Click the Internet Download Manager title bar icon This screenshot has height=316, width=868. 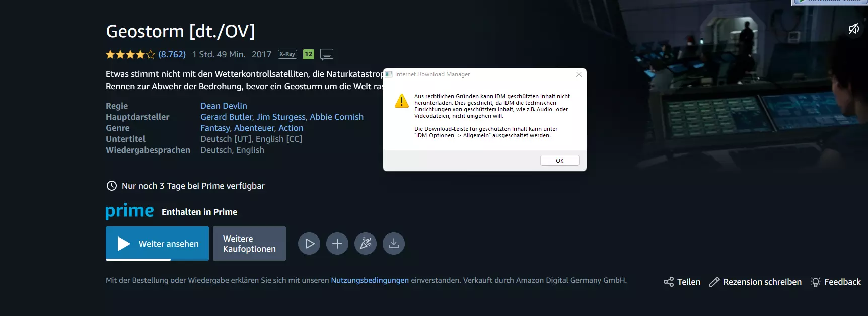click(388, 74)
